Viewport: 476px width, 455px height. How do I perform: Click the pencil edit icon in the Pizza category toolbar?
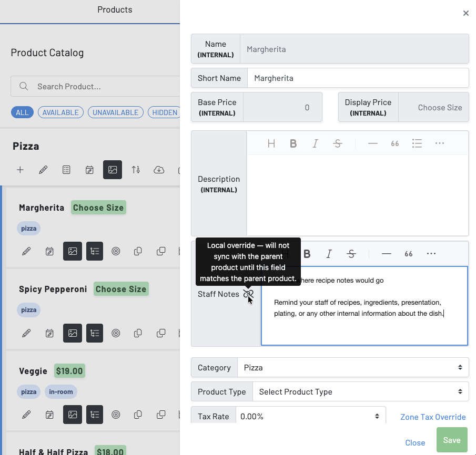click(x=43, y=170)
